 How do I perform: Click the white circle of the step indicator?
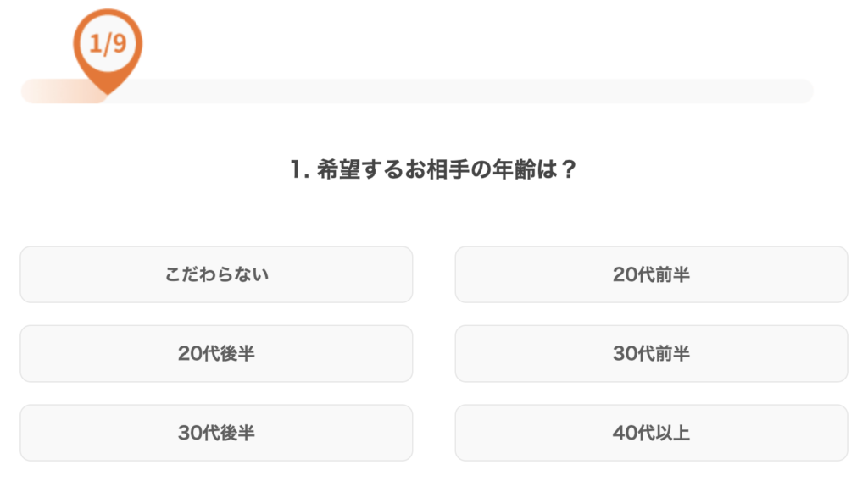click(108, 44)
